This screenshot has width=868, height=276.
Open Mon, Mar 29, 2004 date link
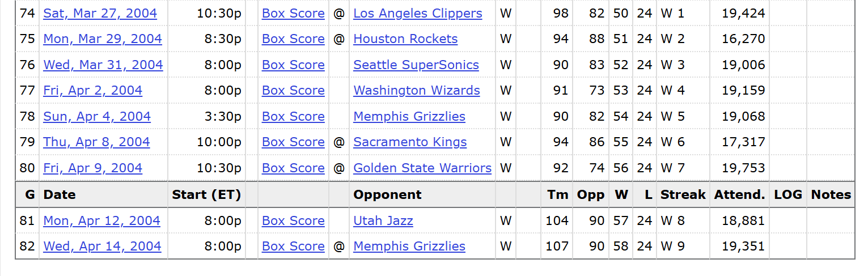[103, 39]
